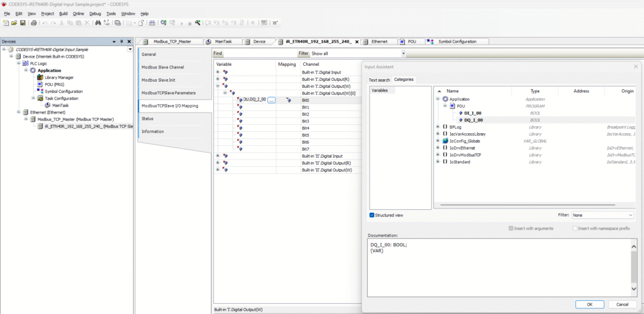Close the iR_ETN40R editor tab
This screenshot has width=644, height=314.
tap(356, 42)
